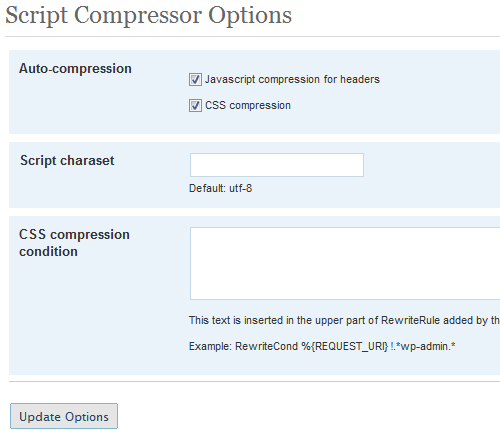Click the 'utf-8' default value text
500x436 pixels.
240,188
